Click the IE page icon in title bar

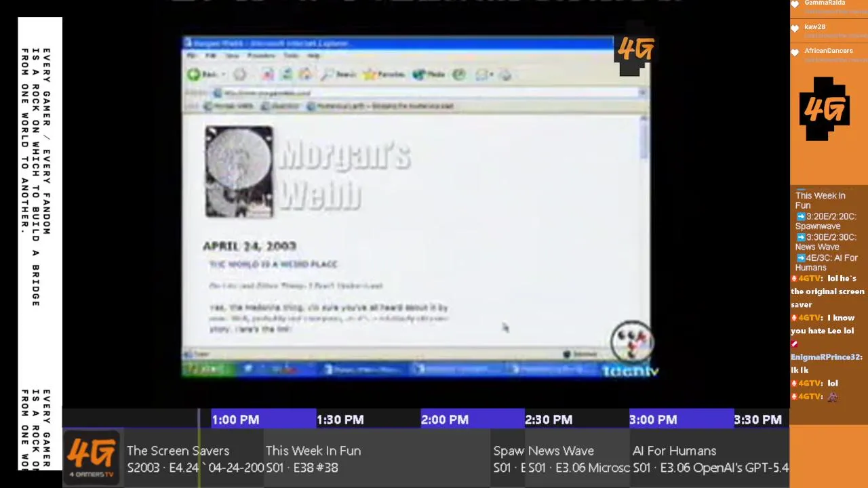point(188,43)
